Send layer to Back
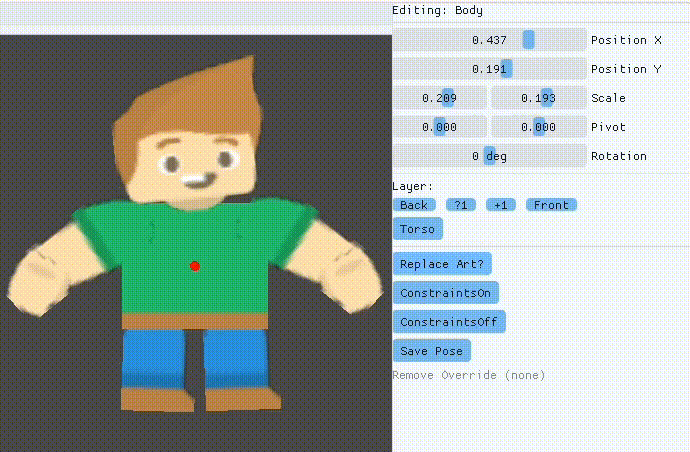The image size is (690, 452). (414, 205)
